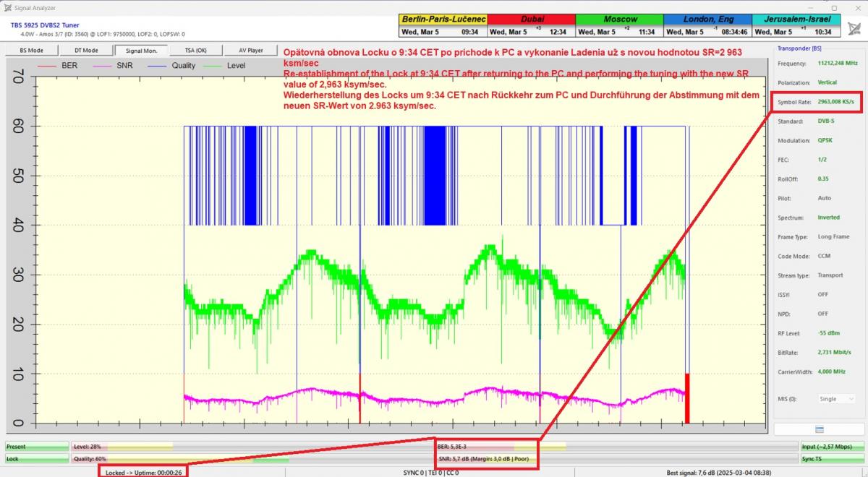Viewport: 868px width, 477px height.
Task: Click the green Present status indicator
Action: 36,447
